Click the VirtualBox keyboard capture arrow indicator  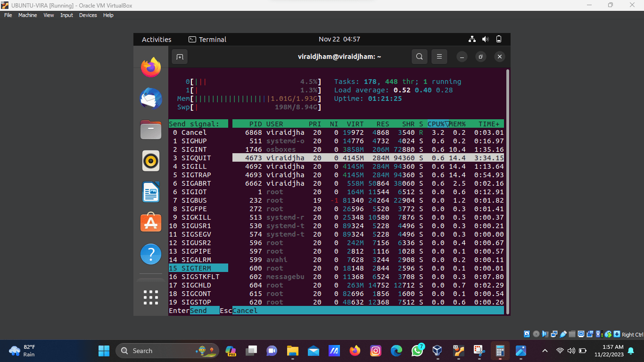[x=617, y=334]
